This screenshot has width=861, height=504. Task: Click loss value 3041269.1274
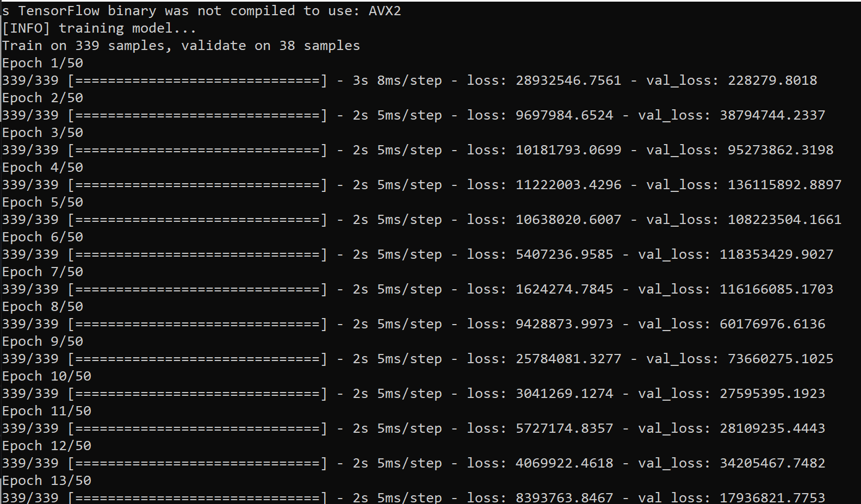coord(565,394)
